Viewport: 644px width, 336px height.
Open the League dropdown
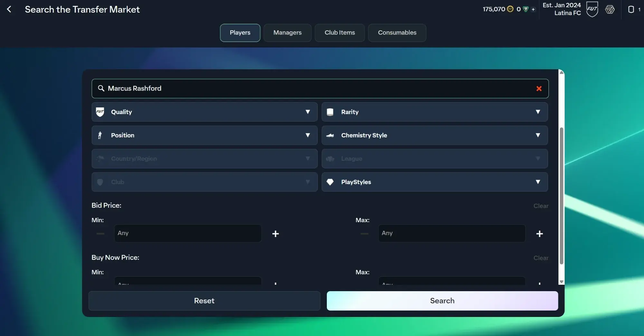tap(435, 159)
